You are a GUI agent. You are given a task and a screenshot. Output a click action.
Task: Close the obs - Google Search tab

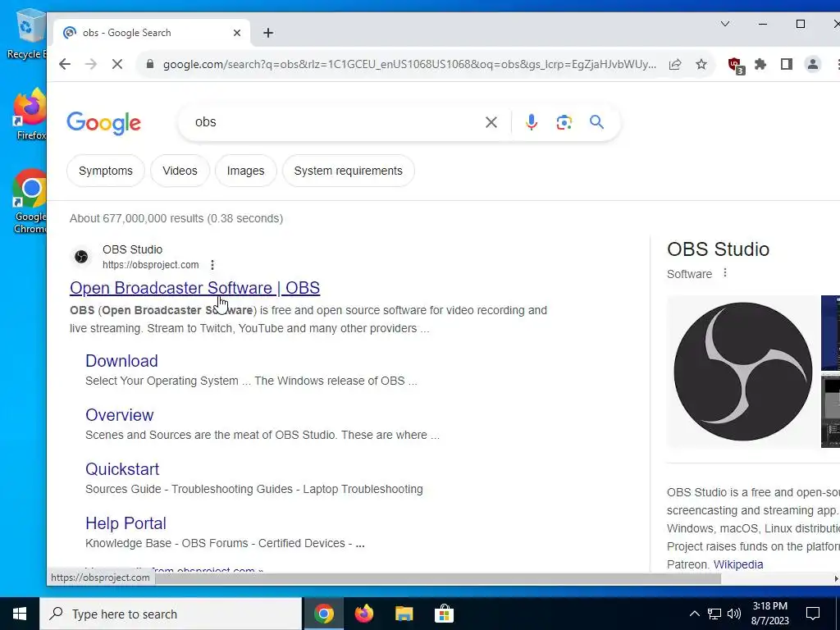click(237, 33)
